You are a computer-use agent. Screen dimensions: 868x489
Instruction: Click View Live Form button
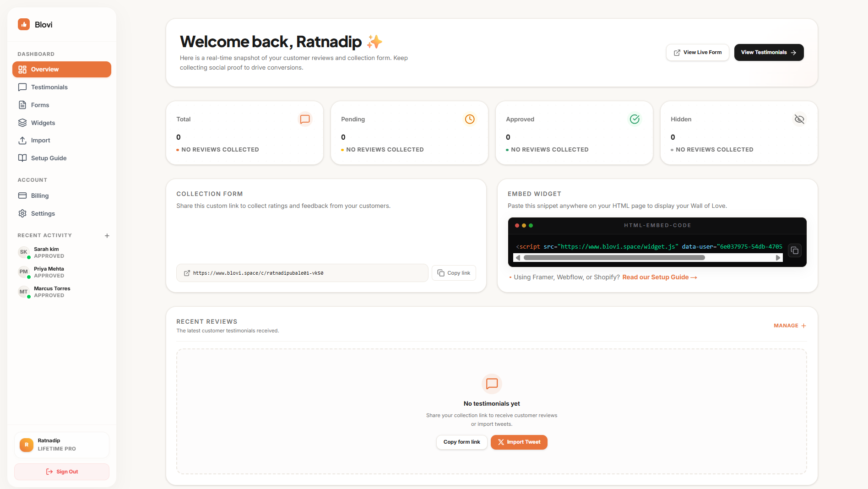point(697,52)
